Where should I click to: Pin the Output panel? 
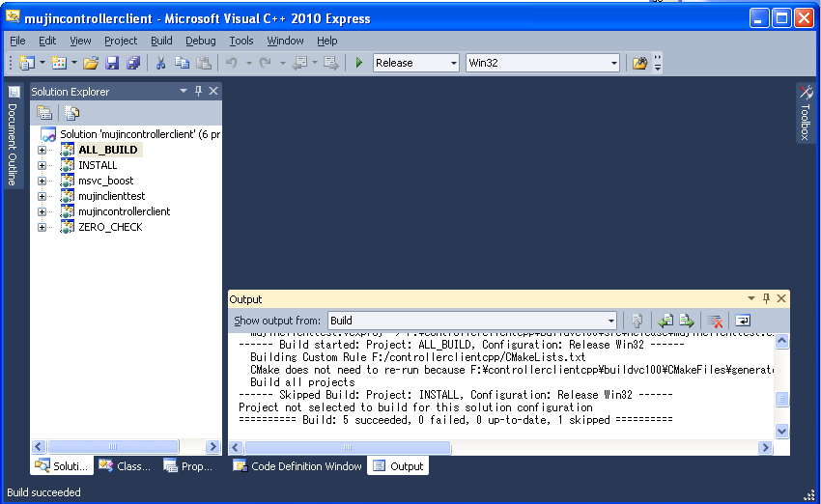tap(766, 298)
